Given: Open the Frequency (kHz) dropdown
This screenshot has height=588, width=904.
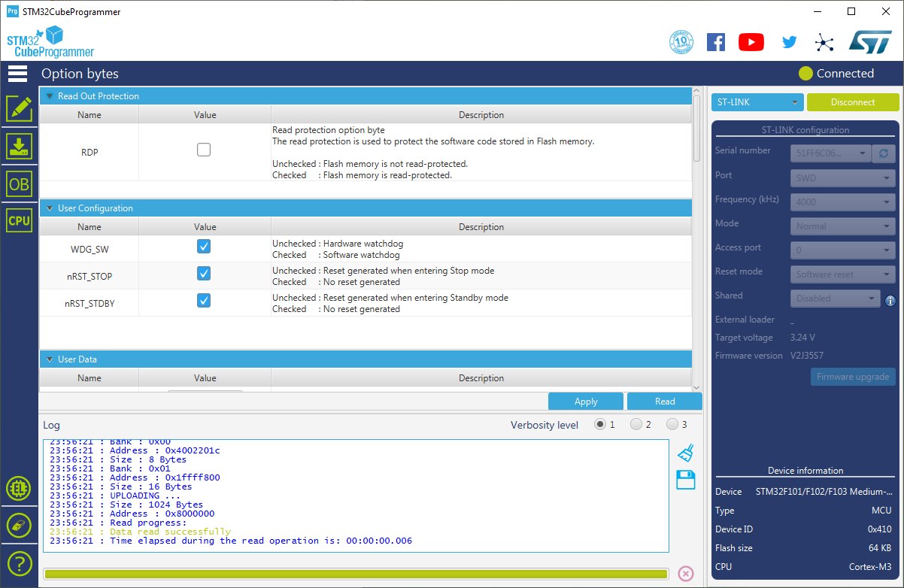Looking at the screenshot, I should coord(843,202).
